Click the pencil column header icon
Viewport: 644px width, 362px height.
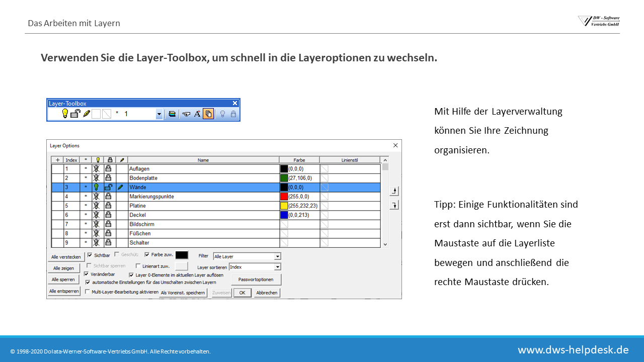[x=122, y=160]
